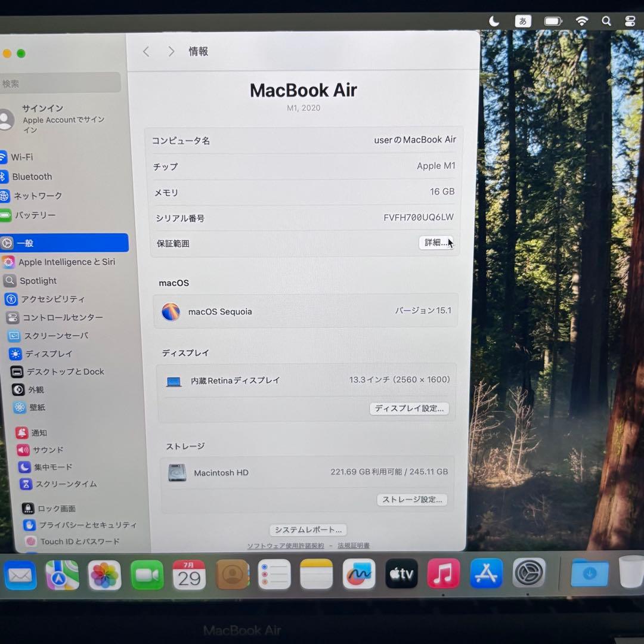Open the Apple TV app from the Dock
This screenshot has height=644, width=644.
point(401,574)
